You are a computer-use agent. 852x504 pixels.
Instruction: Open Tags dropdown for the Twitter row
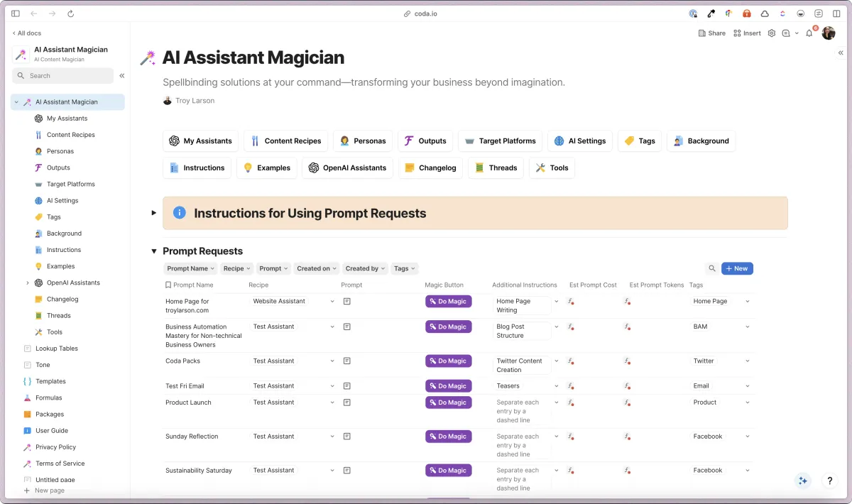(748, 361)
